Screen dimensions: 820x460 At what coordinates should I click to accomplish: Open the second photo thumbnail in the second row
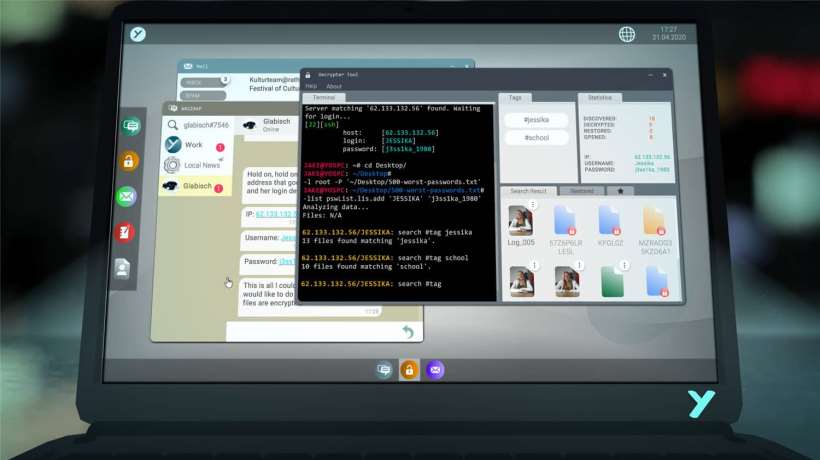point(567,282)
